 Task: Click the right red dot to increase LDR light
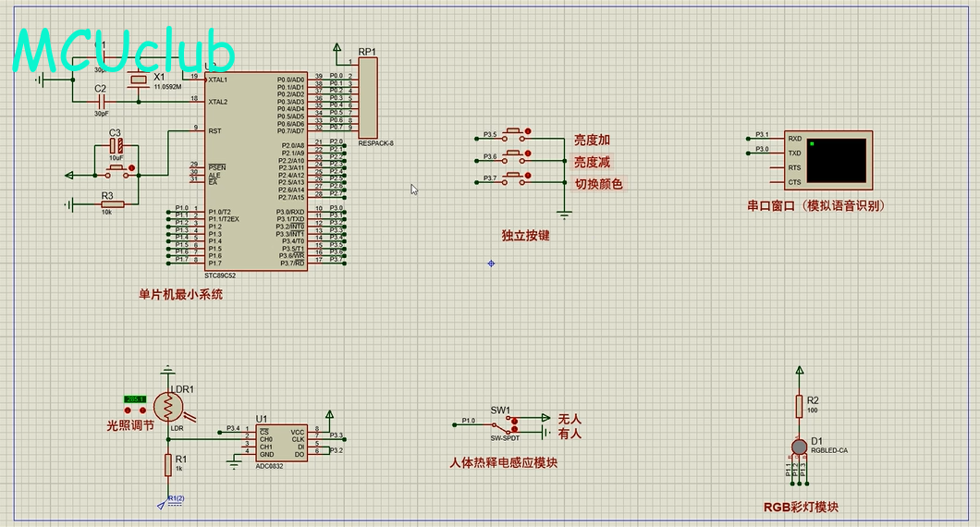tap(143, 409)
